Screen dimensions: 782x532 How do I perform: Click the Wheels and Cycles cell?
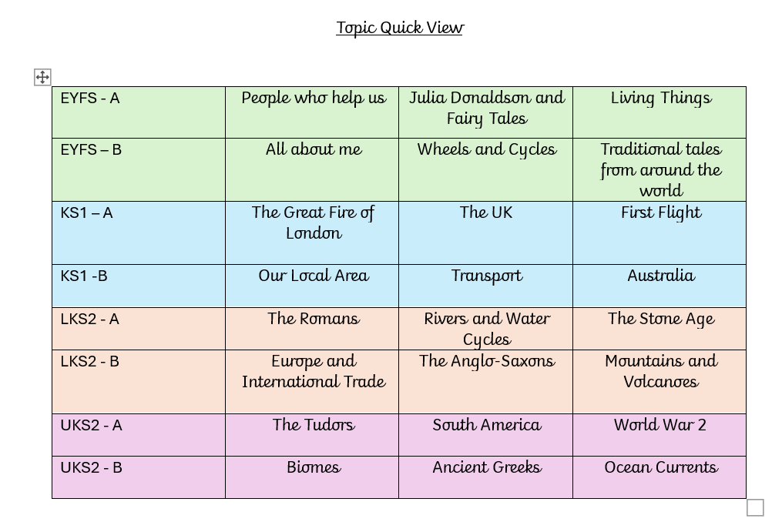coord(486,150)
